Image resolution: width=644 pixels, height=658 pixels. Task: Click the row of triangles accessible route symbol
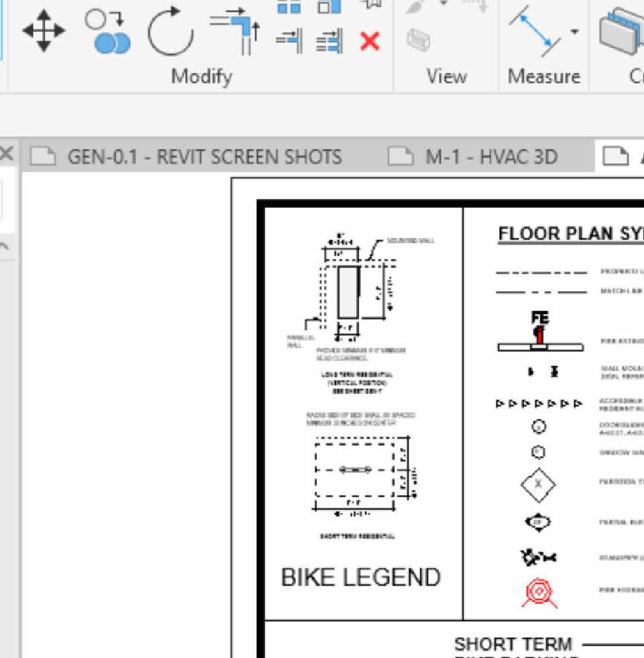pyautogui.click(x=539, y=404)
